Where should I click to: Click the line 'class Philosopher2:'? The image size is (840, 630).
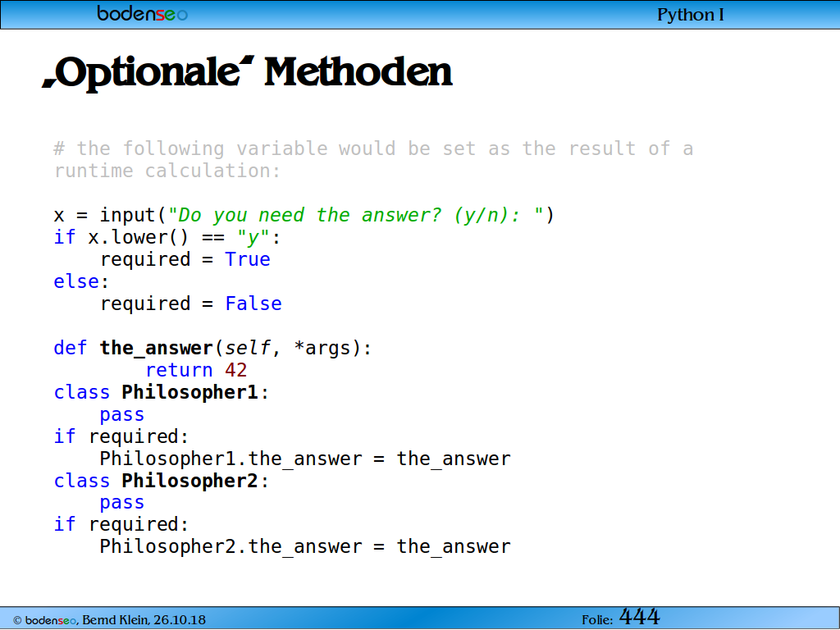click(x=162, y=481)
